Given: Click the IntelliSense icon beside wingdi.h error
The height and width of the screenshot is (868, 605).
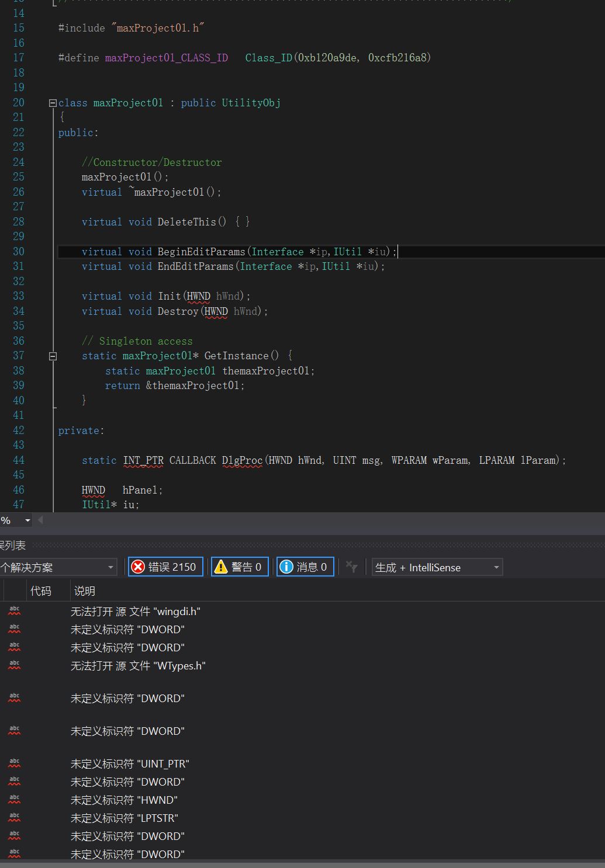Looking at the screenshot, I should click(14, 611).
